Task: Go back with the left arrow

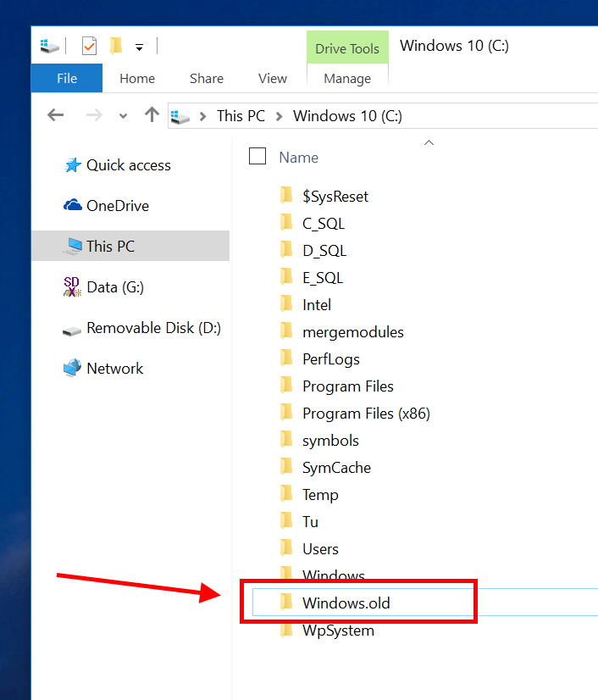Action: [x=56, y=115]
